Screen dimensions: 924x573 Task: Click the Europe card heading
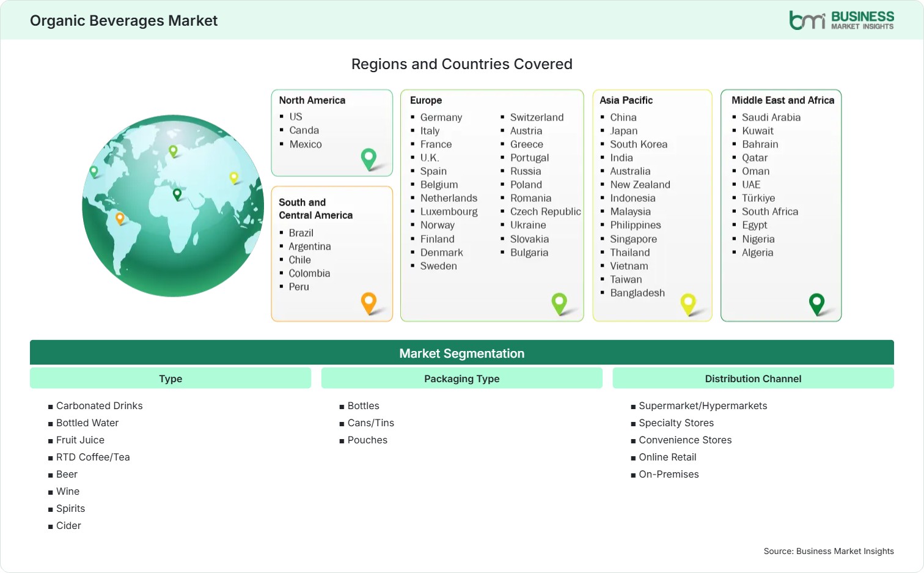point(426,100)
